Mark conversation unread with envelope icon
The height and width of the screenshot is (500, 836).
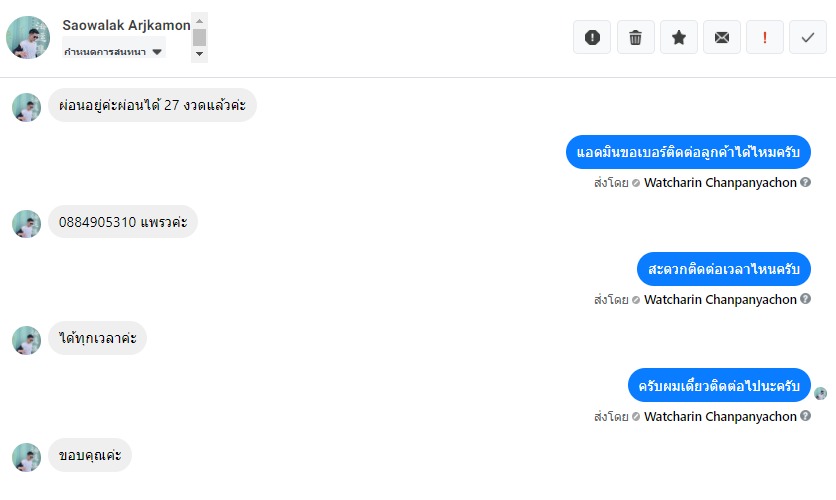click(722, 37)
